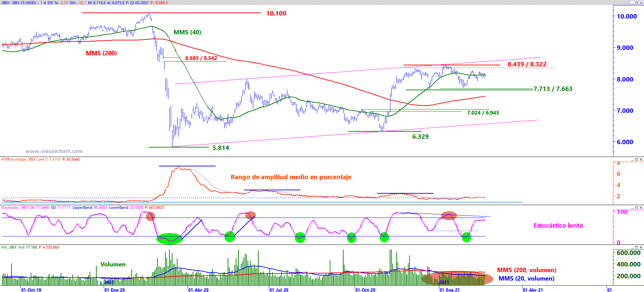Click the '400.000' volume axis value
644x292 pixels.
pyautogui.click(x=629, y=264)
